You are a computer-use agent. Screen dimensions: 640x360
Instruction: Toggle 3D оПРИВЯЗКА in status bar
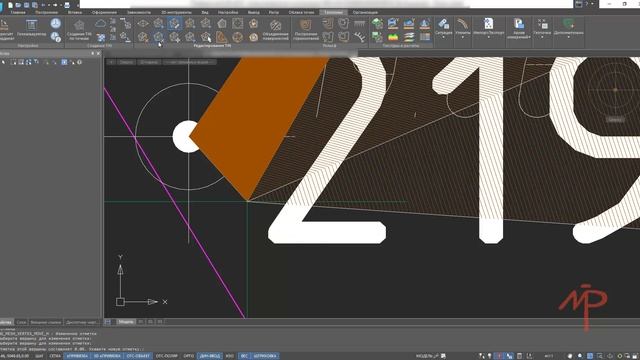coord(107,356)
